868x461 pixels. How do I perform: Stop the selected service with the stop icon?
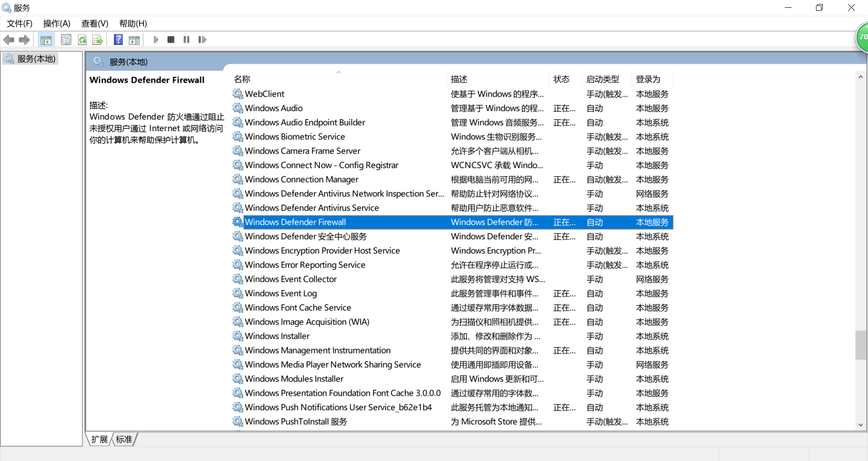click(x=171, y=40)
